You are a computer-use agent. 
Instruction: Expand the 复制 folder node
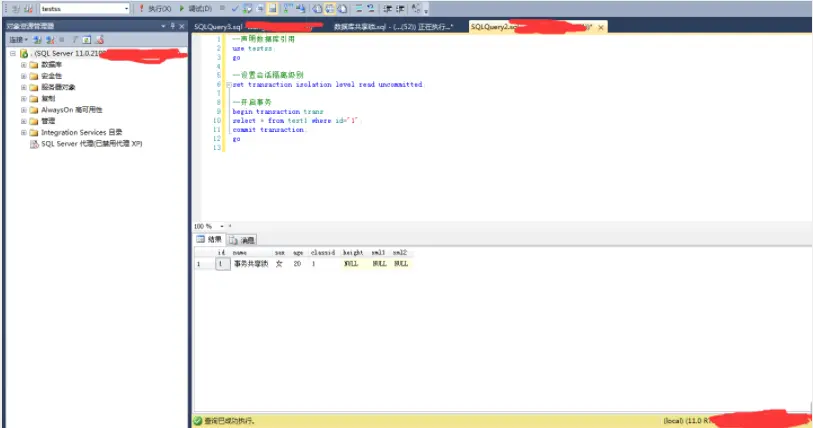pos(23,99)
